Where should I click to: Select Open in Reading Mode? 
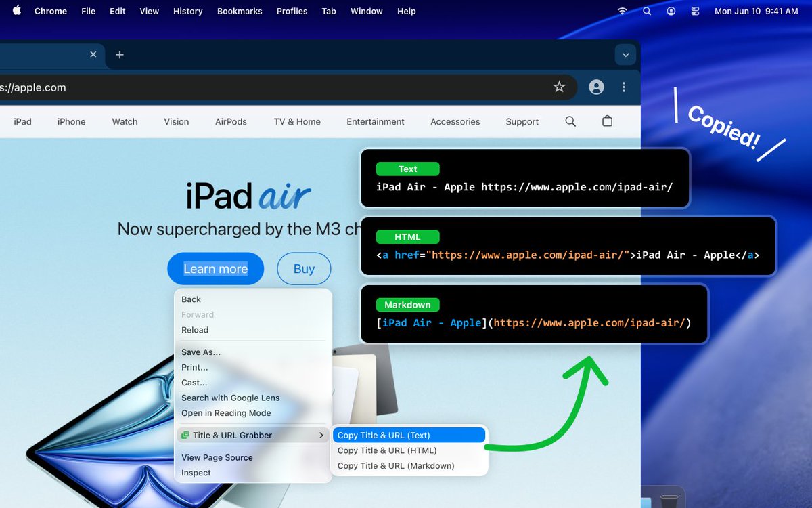point(253,413)
